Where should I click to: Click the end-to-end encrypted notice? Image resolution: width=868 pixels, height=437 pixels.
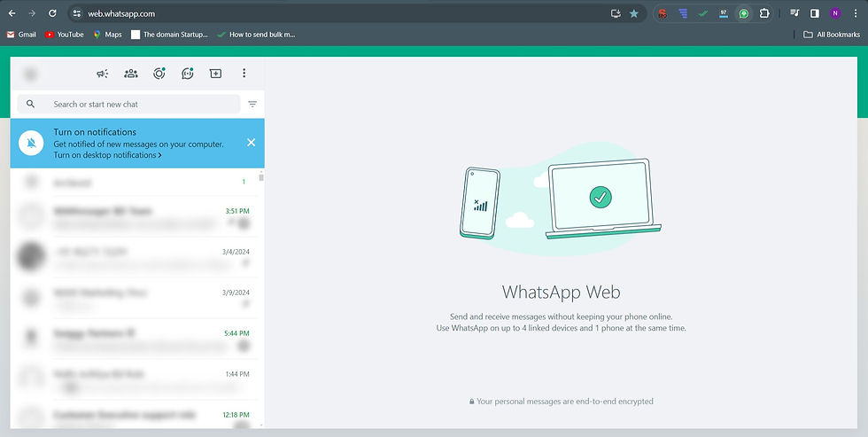pos(562,401)
